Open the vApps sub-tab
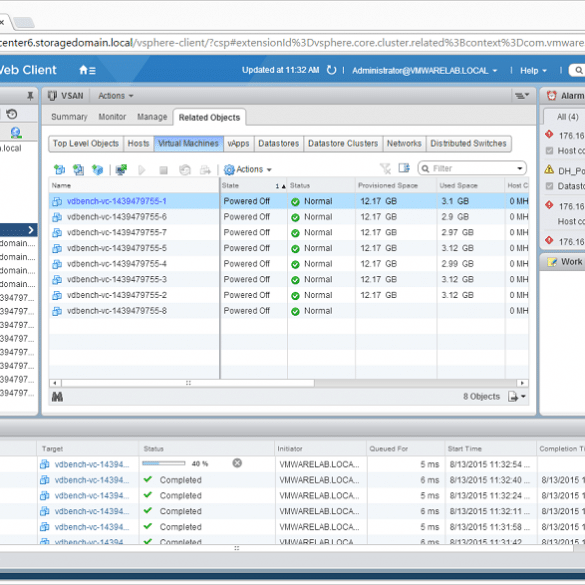585x585 pixels. [x=238, y=143]
